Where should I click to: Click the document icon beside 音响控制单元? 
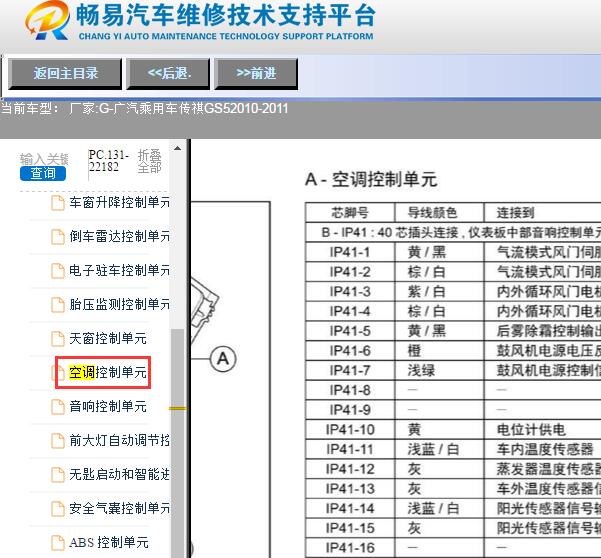[x=58, y=407]
